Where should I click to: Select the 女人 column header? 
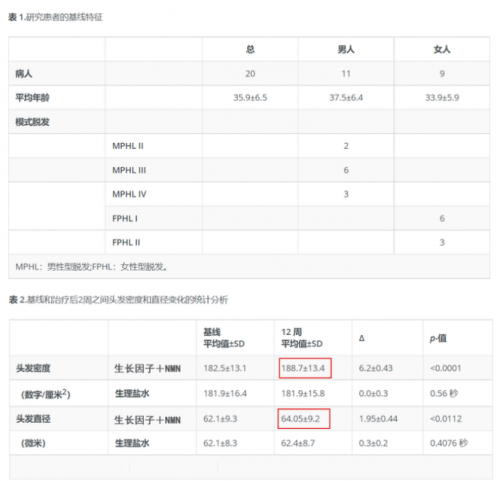[x=442, y=50]
